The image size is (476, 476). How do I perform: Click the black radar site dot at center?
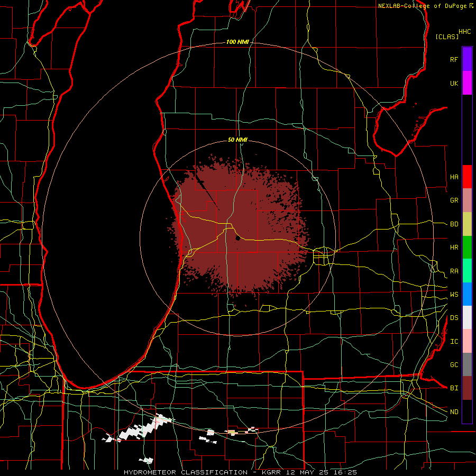pos(237,239)
